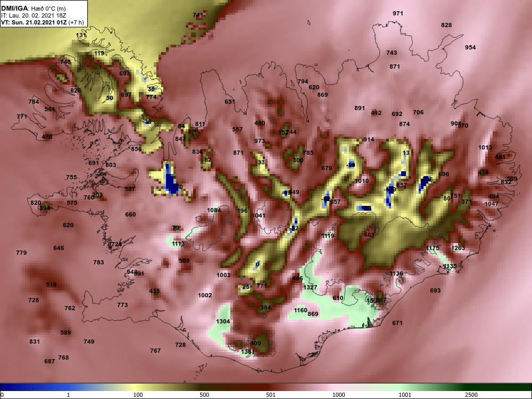
Task: Click the '954' value in the northeast
Action: click(x=470, y=47)
